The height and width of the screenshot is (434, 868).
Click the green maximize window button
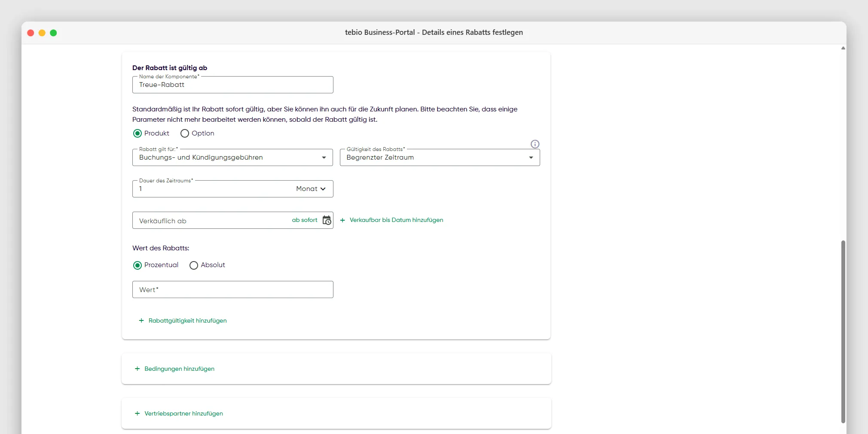point(53,33)
